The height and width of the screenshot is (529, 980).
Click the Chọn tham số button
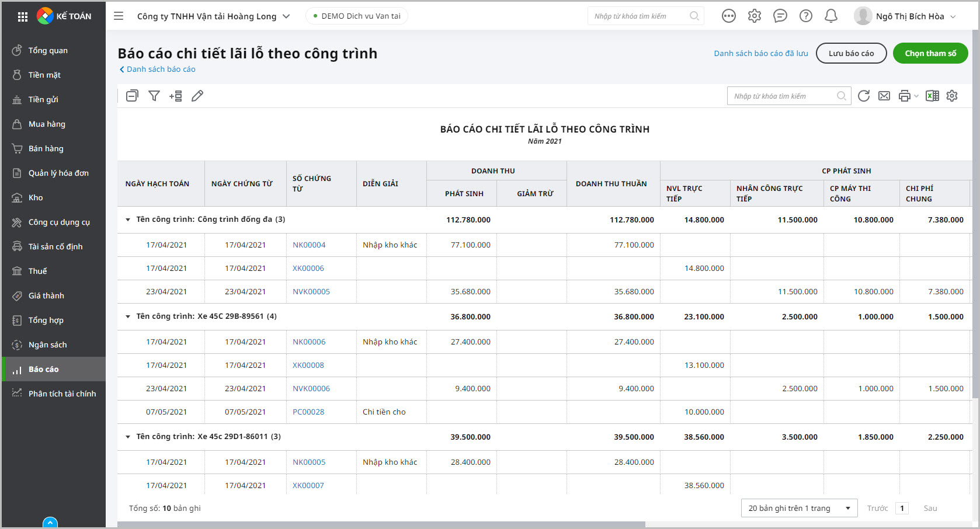pyautogui.click(x=930, y=53)
